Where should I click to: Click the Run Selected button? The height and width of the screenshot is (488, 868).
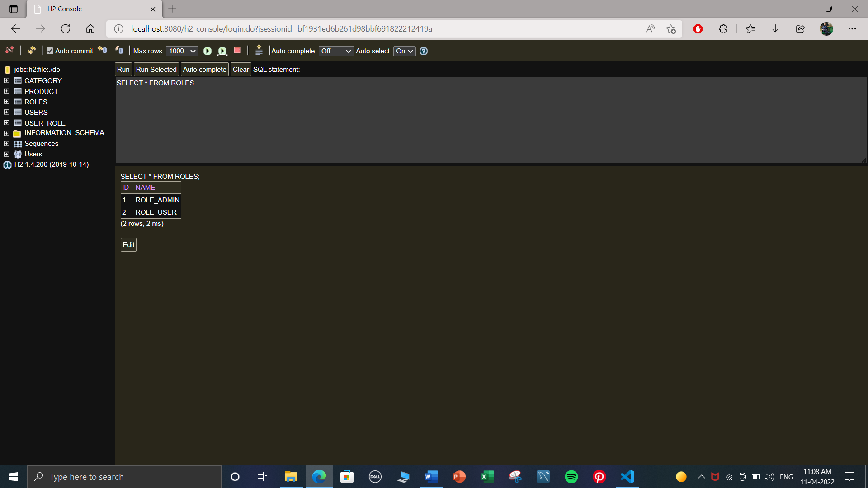tap(156, 70)
